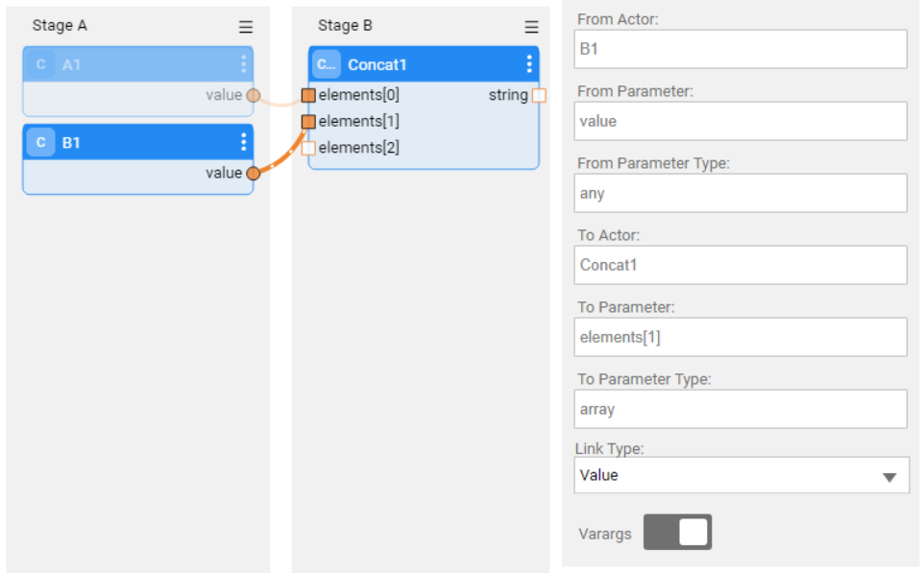Open the Concat1 actor's three-dot menu

click(x=529, y=64)
